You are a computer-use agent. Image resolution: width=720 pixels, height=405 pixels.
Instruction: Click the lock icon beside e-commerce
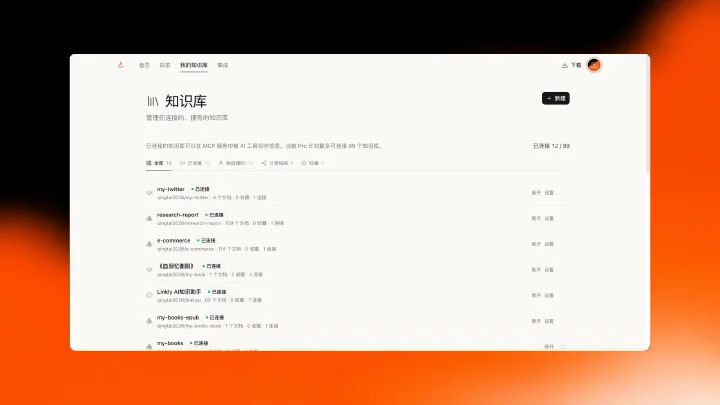tap(149, 244)
